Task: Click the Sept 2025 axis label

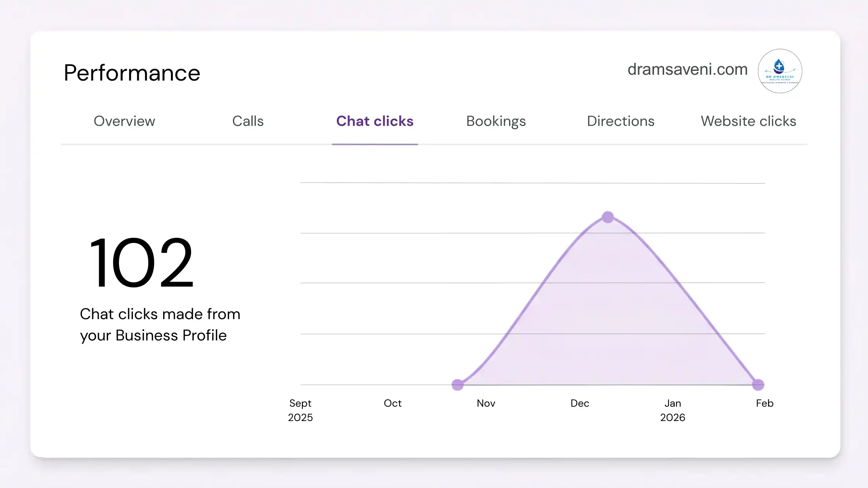Action: [300, 410]
